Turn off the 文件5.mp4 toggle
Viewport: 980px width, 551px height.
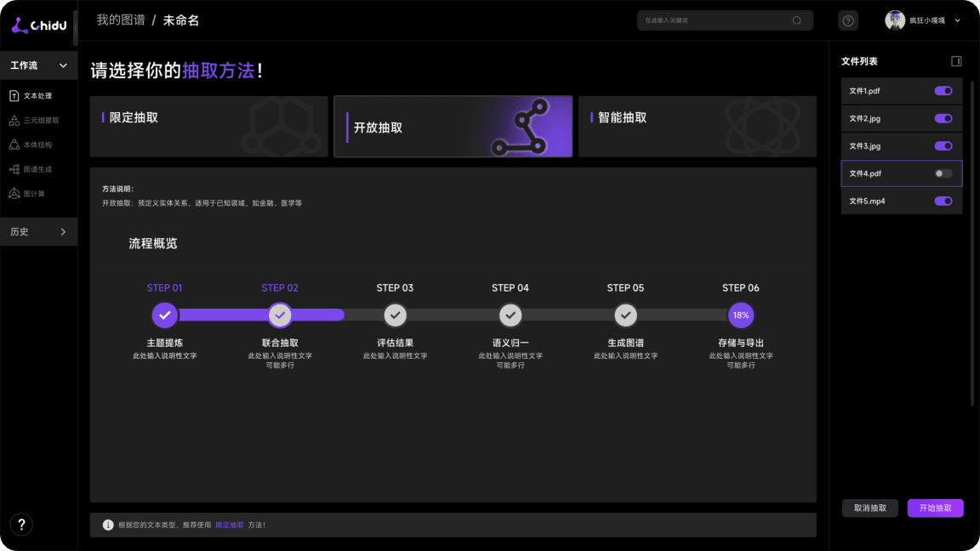point(943,201)
